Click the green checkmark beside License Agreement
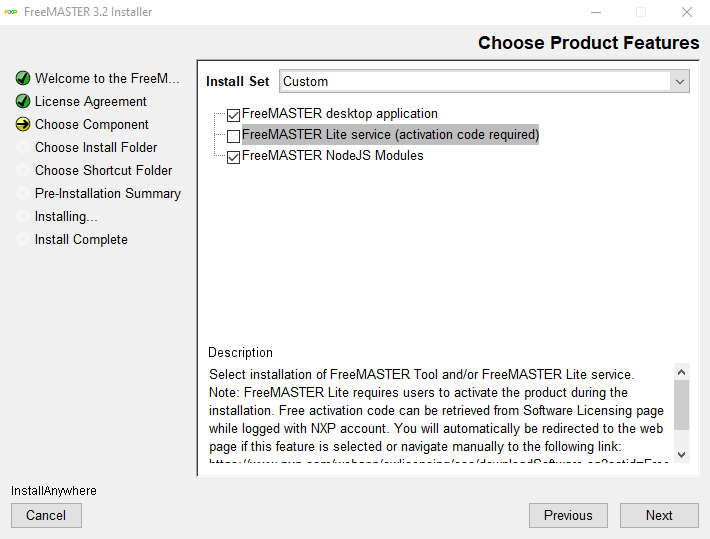This screenshot has height=539, width=710. [x=23, y=101]
